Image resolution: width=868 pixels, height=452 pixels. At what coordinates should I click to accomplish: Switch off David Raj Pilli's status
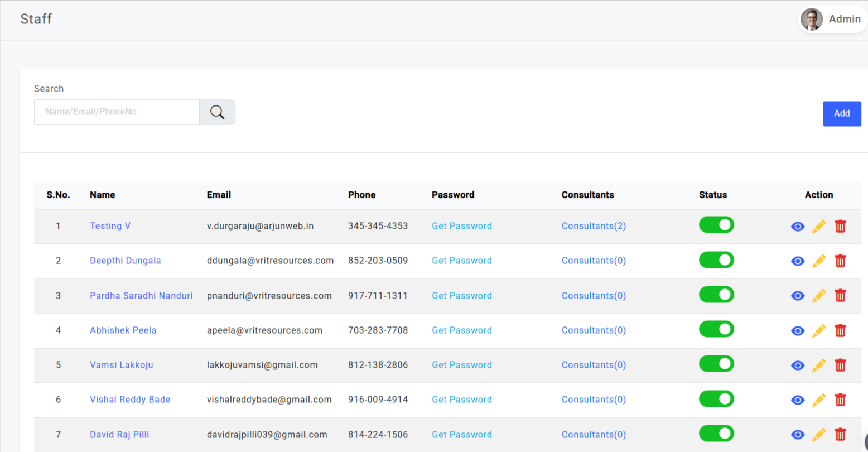[716, 434]
